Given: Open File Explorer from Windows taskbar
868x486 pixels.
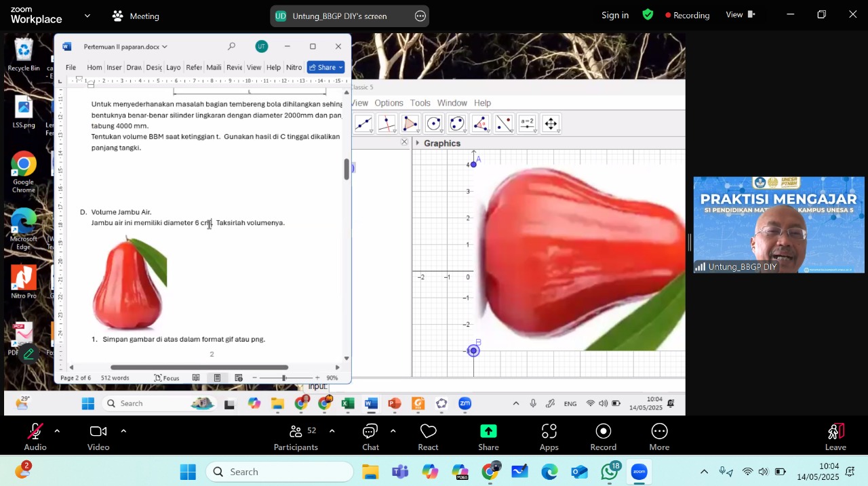Looking at the screenshot, I should tap(370, 472).
